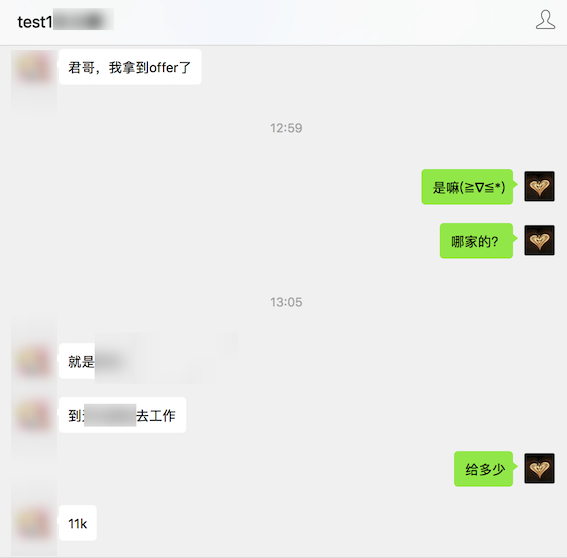Click the blurred part of the chat title
The width and height of the screenshot is (567, 558).
pyautogui.click(x=83, y=19)
